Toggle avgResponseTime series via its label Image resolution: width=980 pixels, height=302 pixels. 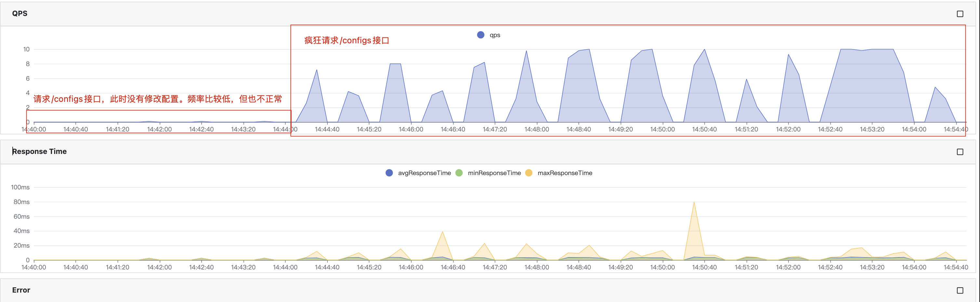click(424, 172)
